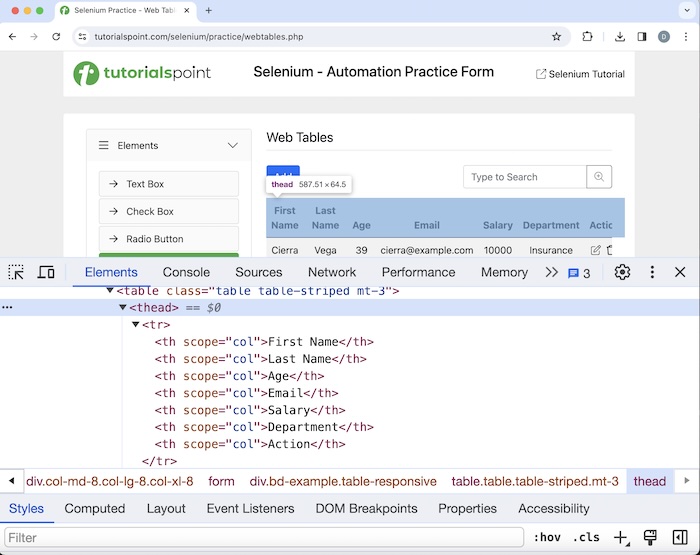Toggle the :hov element state panel

(545, 538)
